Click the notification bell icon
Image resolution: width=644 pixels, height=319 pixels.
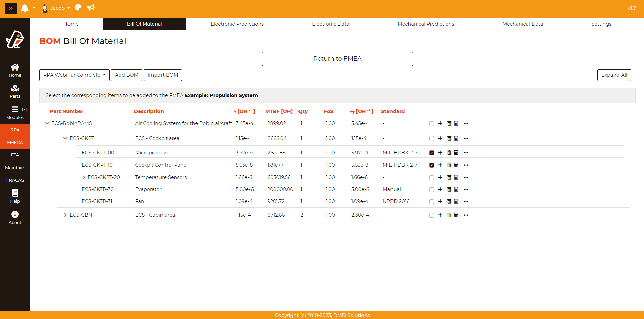[25, 8]
